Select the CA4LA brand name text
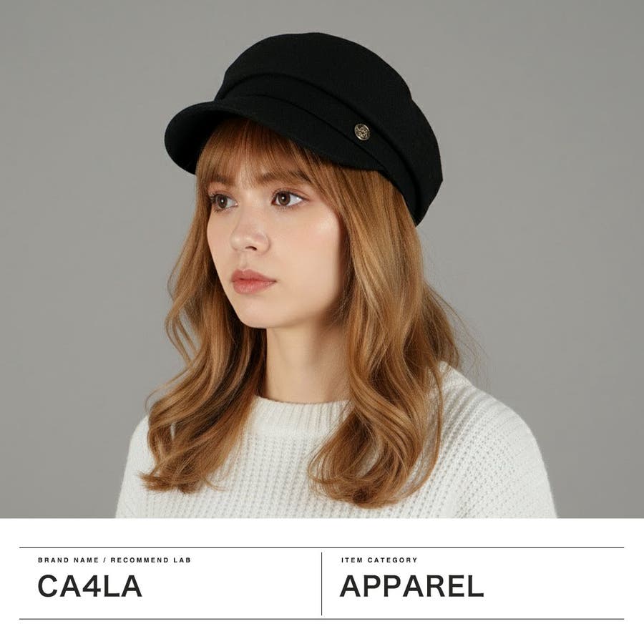644x644 pixels. click(89, 586)
